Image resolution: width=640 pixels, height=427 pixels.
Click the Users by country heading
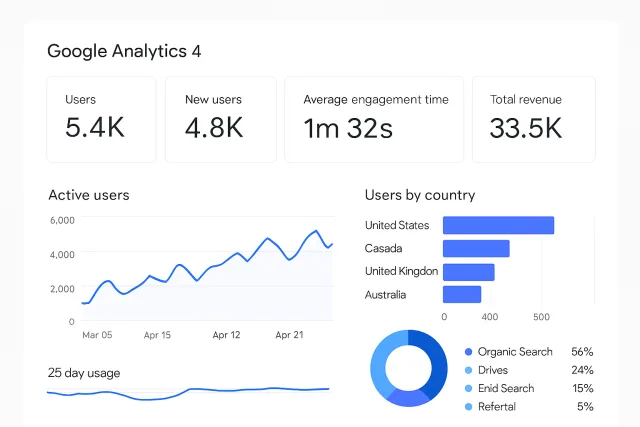(x=420, y=196)
